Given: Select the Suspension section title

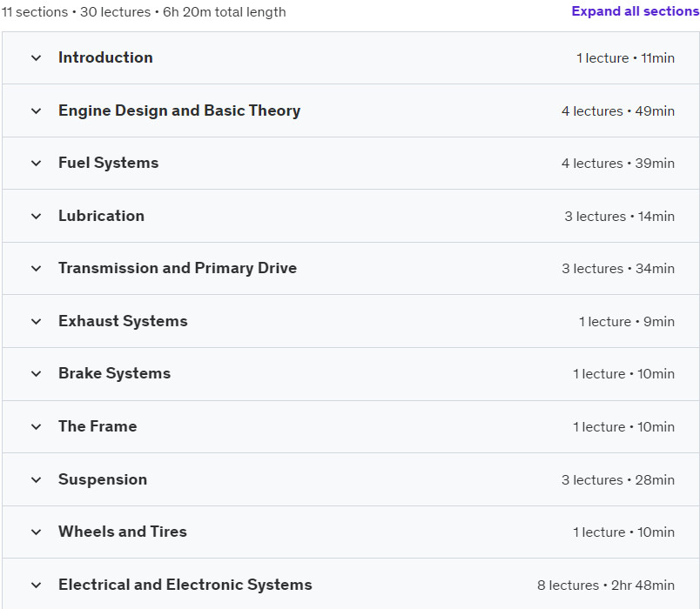Looking at the screenshot, I should pyautogui.click(x=103, y=479).
